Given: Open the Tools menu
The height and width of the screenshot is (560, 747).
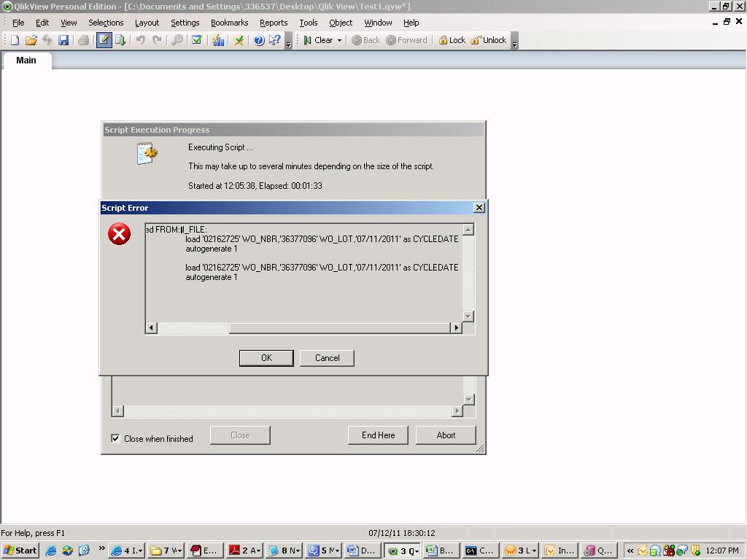Looking at the screenshot, I should (x=309, y=23).
